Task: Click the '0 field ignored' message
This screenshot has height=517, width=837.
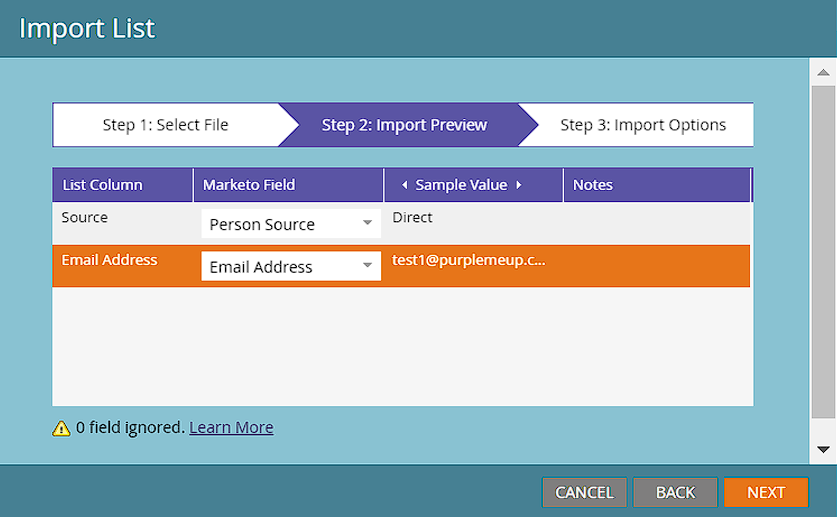Action: [130, 427]
